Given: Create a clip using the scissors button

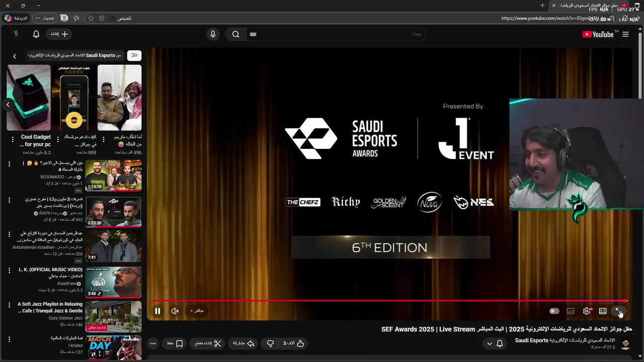Looking at the screenshot, I should pyautogui.click(x=208, y=343).
